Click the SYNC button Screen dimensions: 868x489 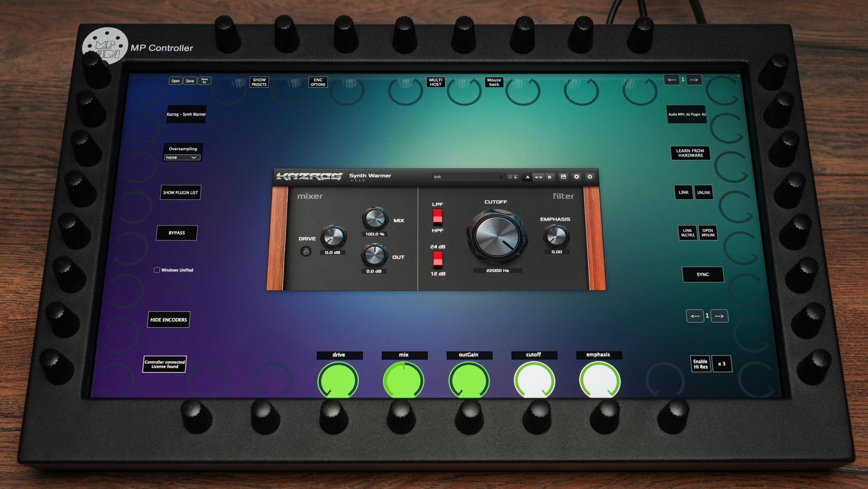[x=703, y=275]
